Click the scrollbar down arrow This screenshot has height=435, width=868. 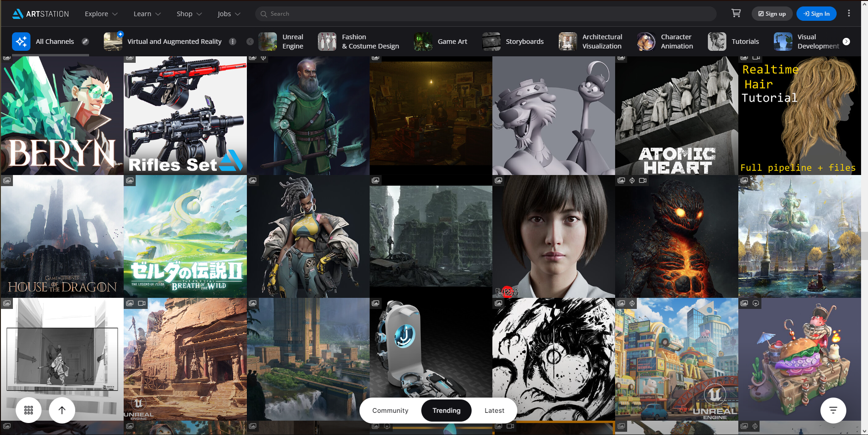tap(865, 431)
